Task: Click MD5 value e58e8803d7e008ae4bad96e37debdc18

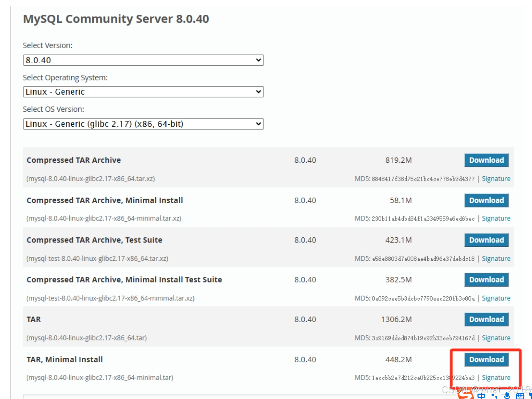Action: pos(423,259)
